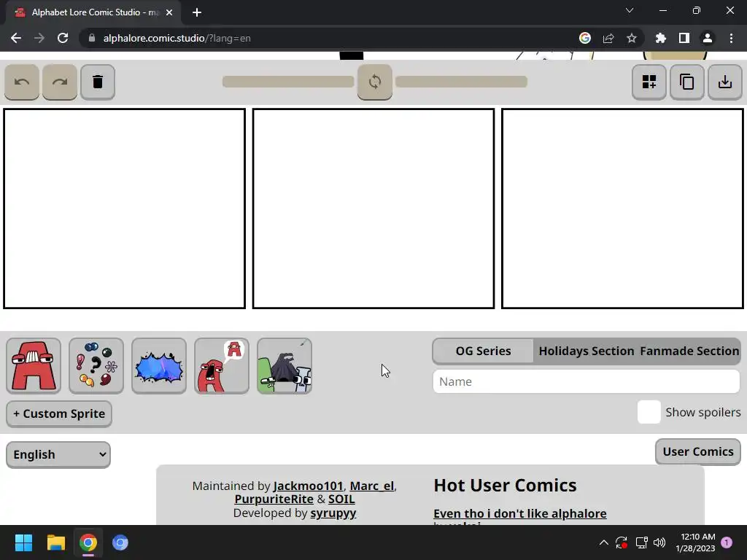Screen dimensions: 747x560
Task: Open the volcano backgrounds category
Action: 285,366
